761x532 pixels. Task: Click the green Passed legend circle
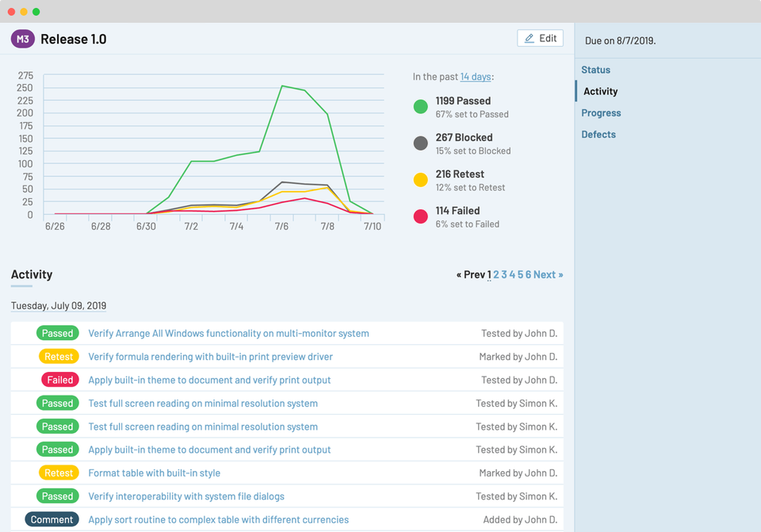click(x=421, y=107)
